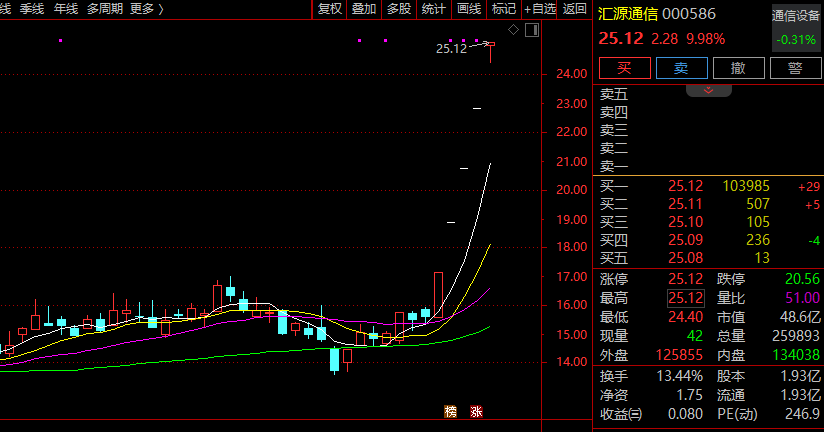Click the 榜 badge at chart bottom
The height and width of the screenshot is (432, 824).
[x=450, y=411]
